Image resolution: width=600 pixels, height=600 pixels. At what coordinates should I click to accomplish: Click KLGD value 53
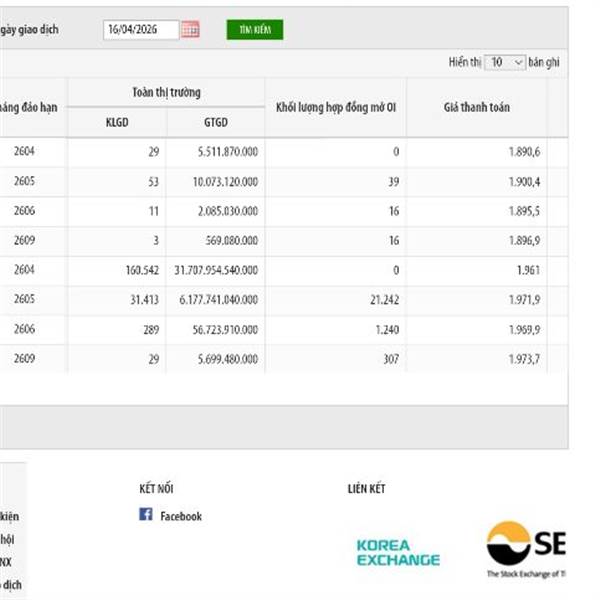point(153,182)
